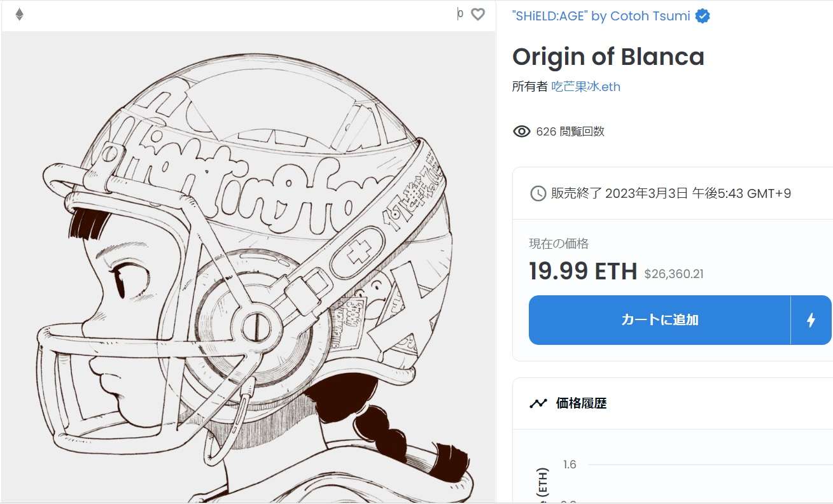Click the 626 閲覧回数 view count text
Screen dimensions: 833x504
(x=570, y=132)
